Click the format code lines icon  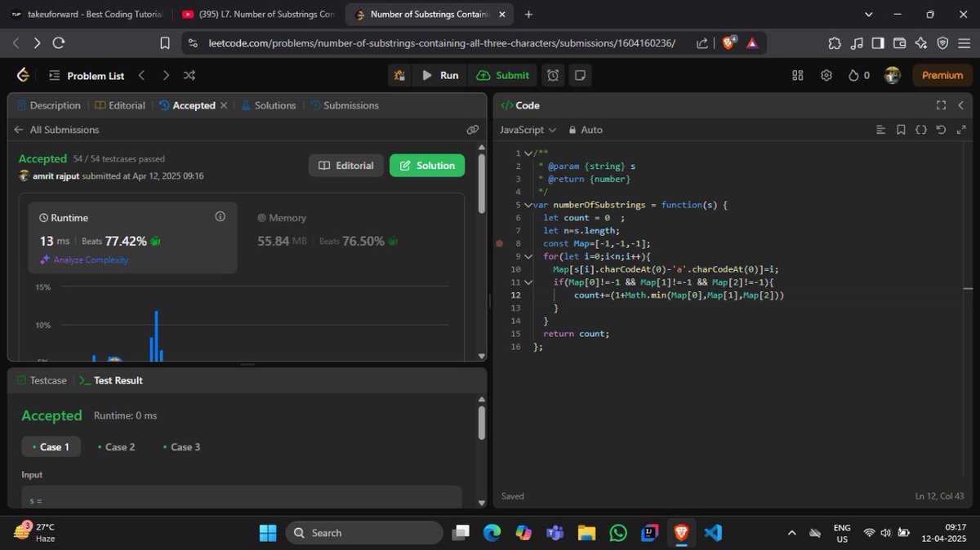pos(880,130)
